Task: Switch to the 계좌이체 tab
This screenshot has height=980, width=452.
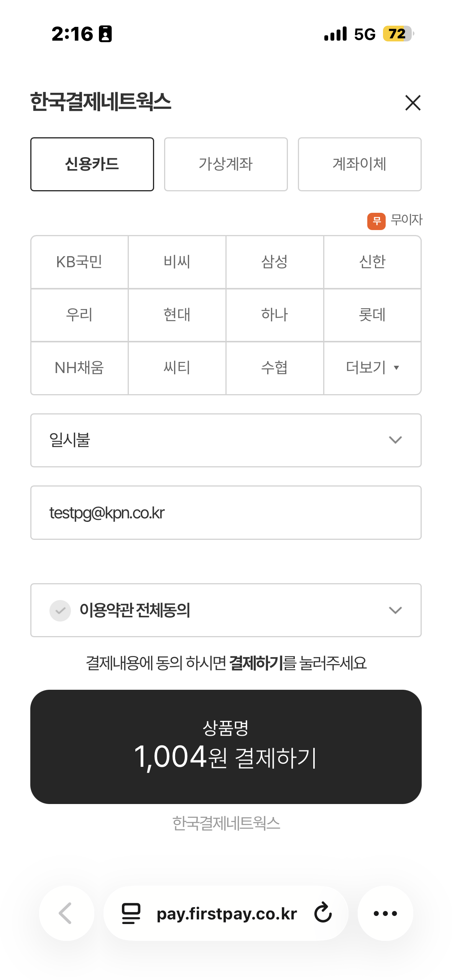Action: [x=360, y=164]
